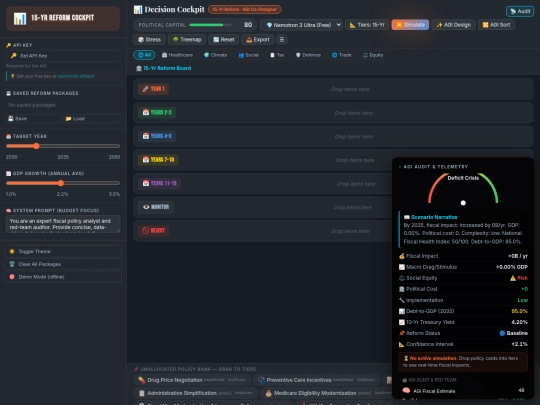Filter by Equity category
The height and width of the screenshot is (405, 540).
point(373,55)
